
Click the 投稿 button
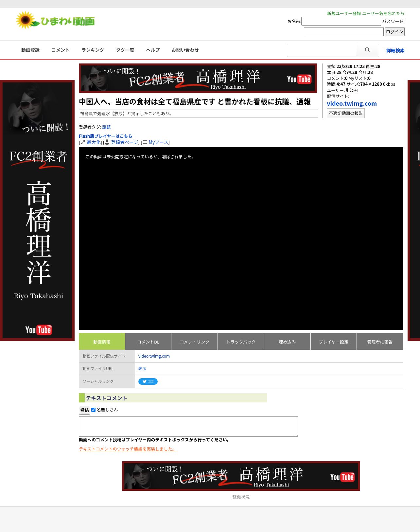tap(84, 410)
